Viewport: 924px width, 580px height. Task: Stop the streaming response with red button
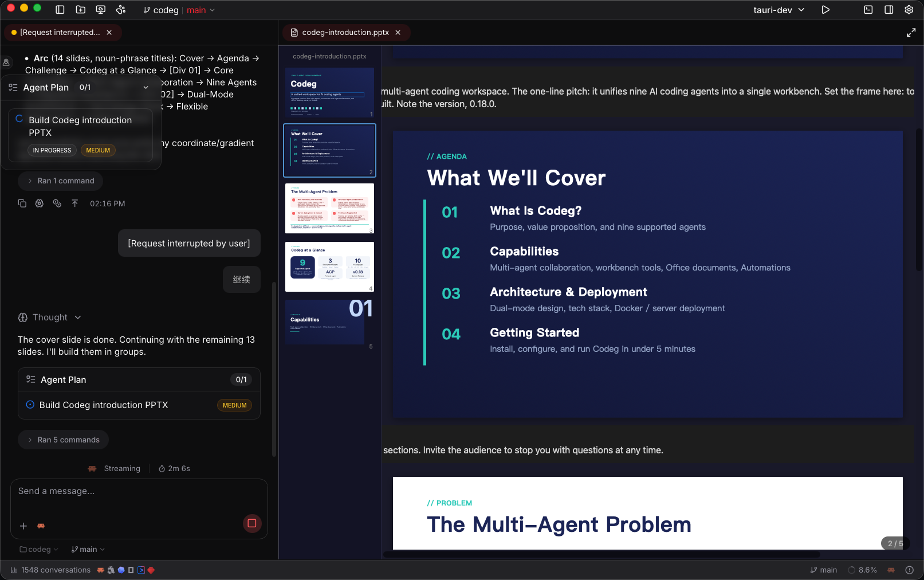pos(251,523)
